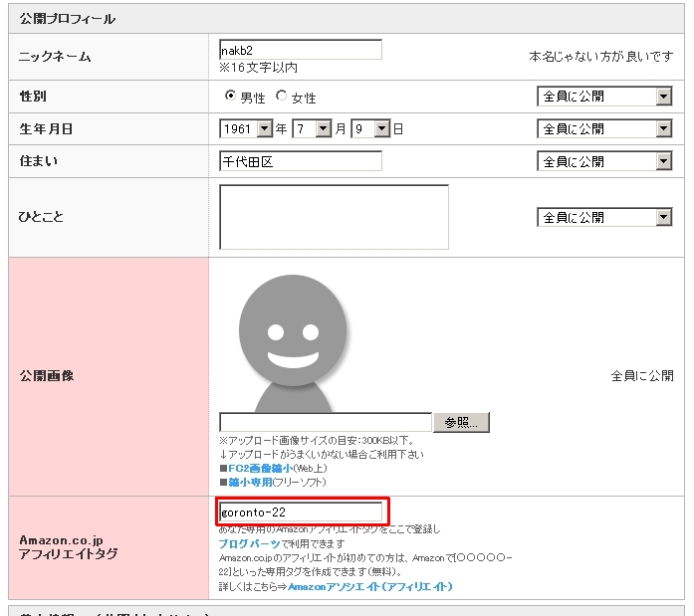
Task: Open the 縮小専用 freeware link
Action: (251, 482)
